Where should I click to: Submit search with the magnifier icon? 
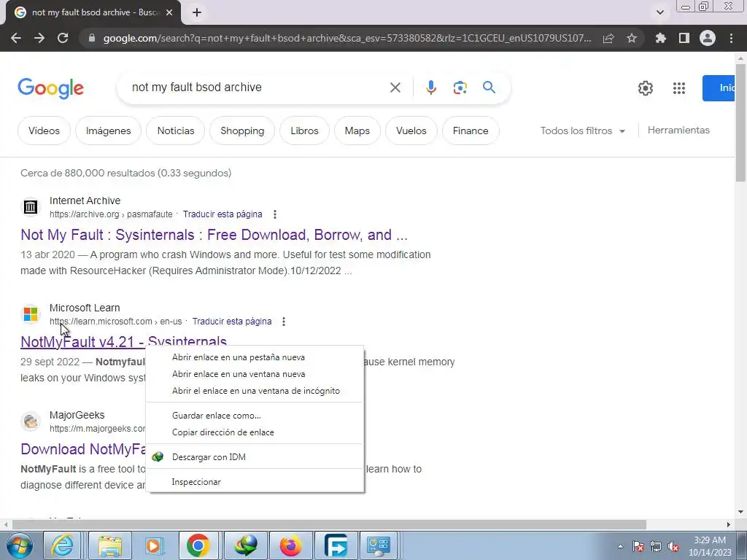pyautogui.click(x=489, y=87)
